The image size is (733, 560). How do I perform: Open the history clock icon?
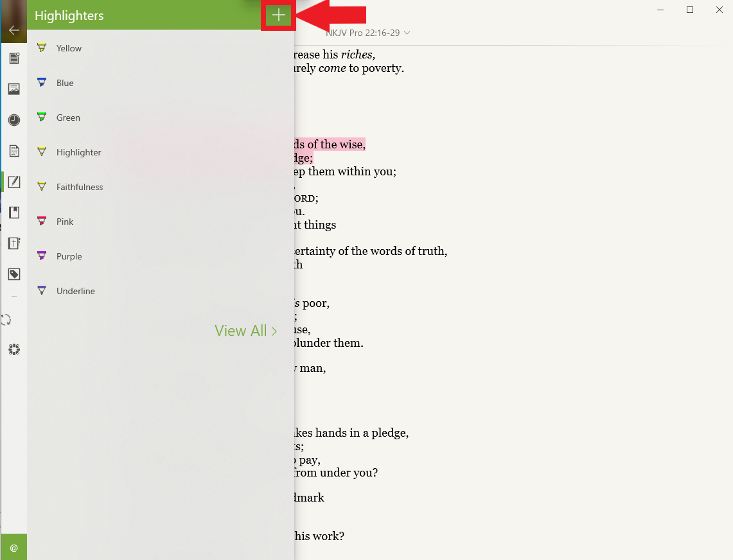[x=14, y=120]
